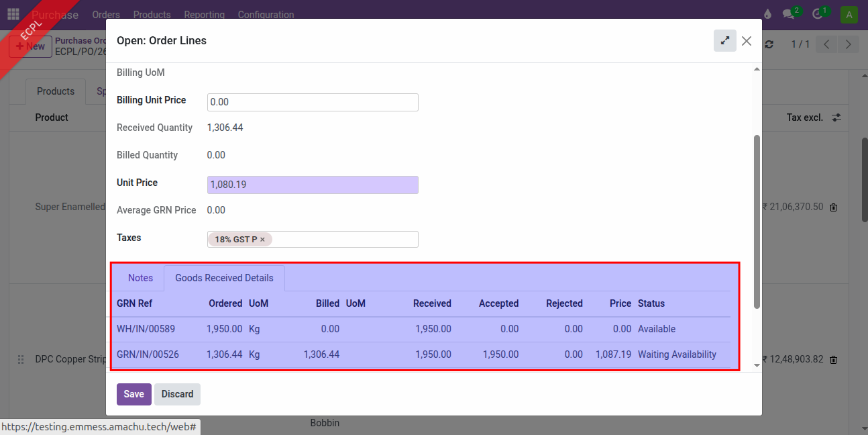Click the Unit Price input field
The height and width of the screenshot is (435, 868).
(313, 185)
